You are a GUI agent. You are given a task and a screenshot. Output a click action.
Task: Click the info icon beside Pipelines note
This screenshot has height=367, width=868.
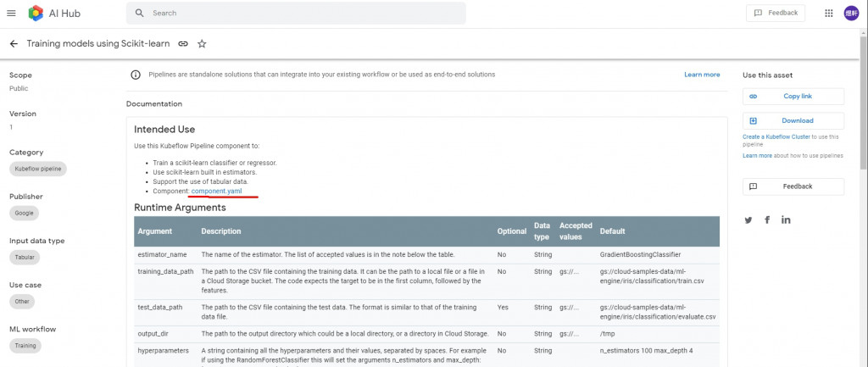[x=136, y=75]
